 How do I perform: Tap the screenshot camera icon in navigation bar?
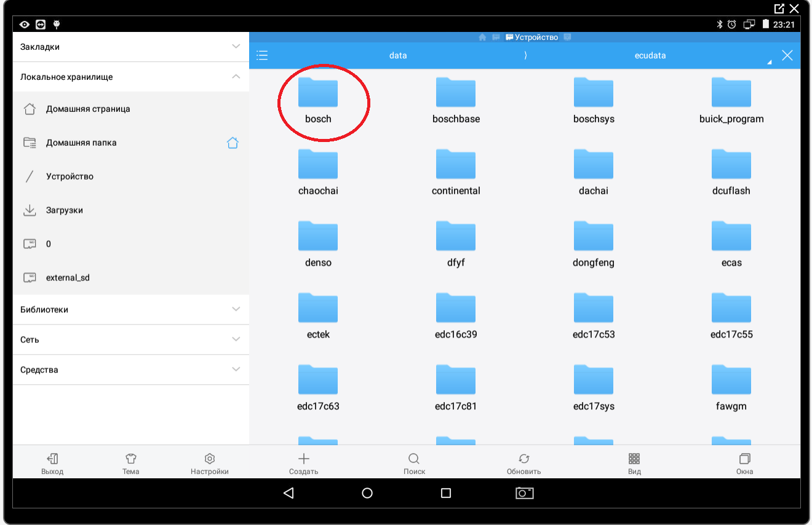click(x=524, y=493)
